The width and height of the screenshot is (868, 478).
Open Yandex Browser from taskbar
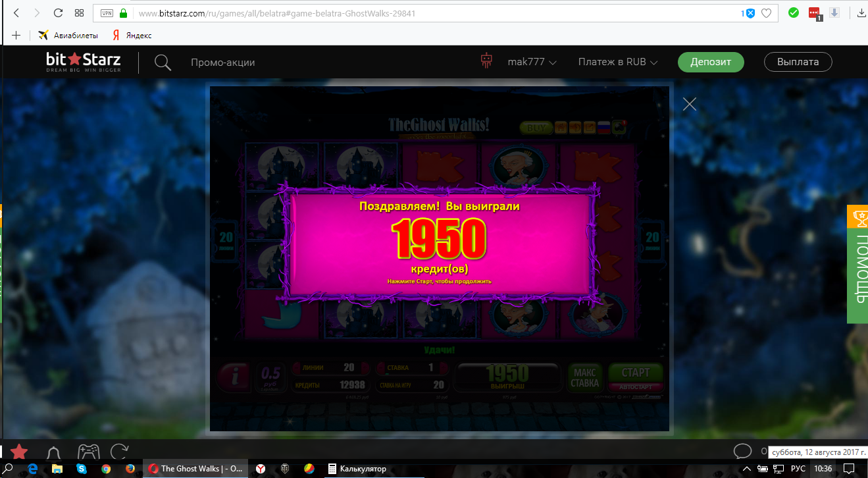pos(261,469)
